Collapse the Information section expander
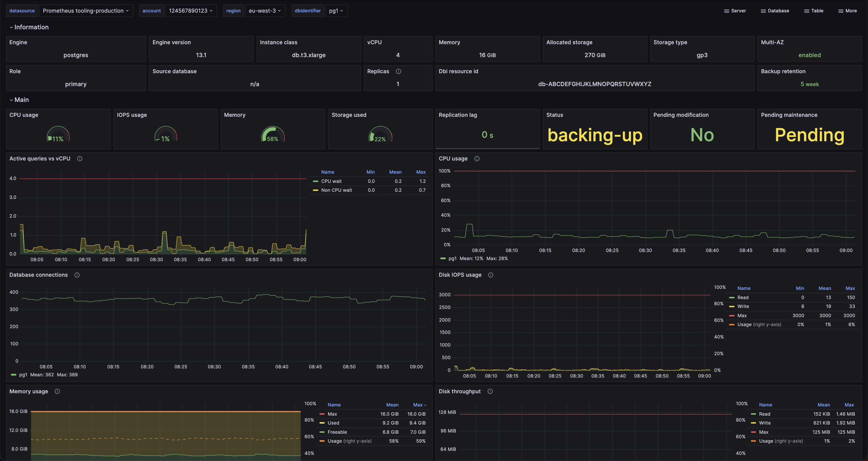 pyautogui.click(x=11, y=26)
